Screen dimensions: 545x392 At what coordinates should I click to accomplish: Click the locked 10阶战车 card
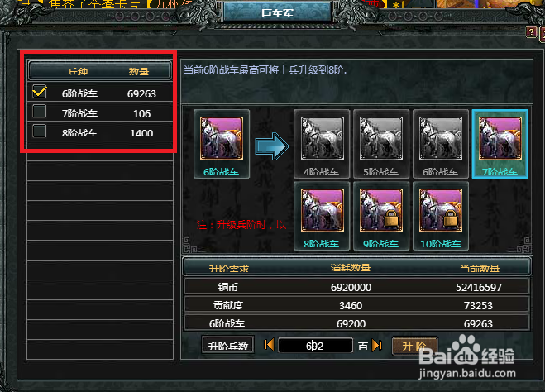(x=440, y=216)
